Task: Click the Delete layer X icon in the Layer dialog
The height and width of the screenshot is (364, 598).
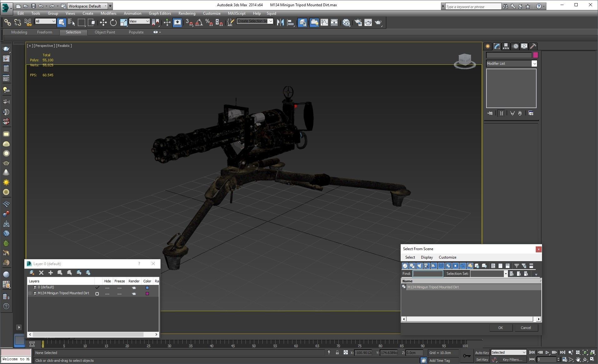Action: click(41, 273)
